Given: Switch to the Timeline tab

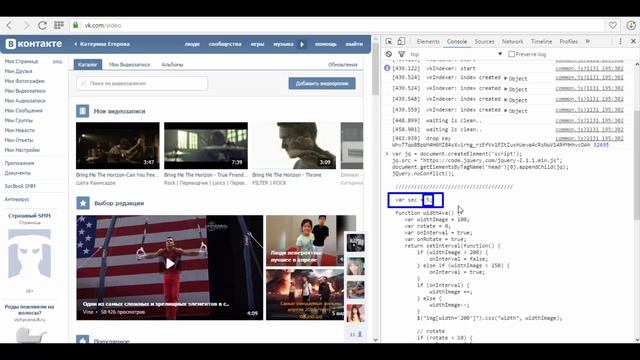Looking at the screenshot, I should click(541, 41).
